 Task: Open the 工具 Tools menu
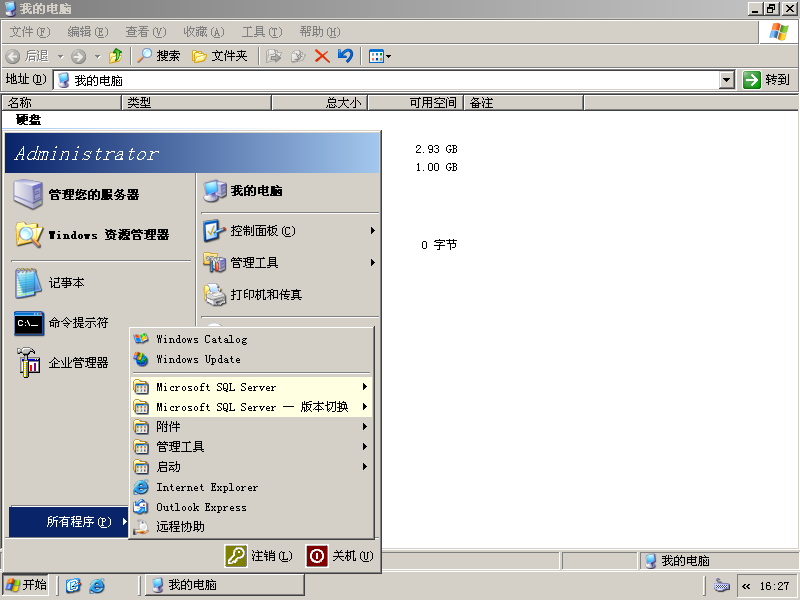point(262,32)
